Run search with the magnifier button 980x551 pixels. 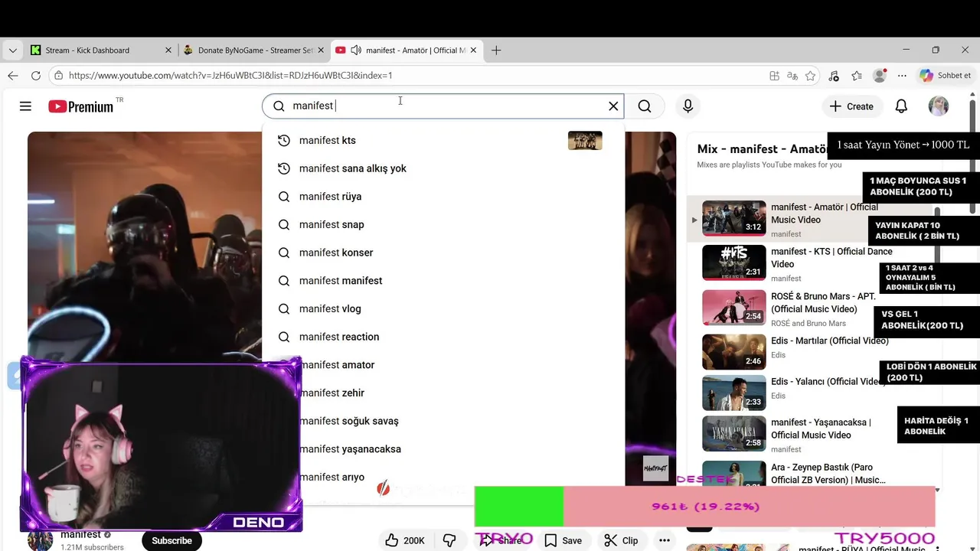click(645, 106)
